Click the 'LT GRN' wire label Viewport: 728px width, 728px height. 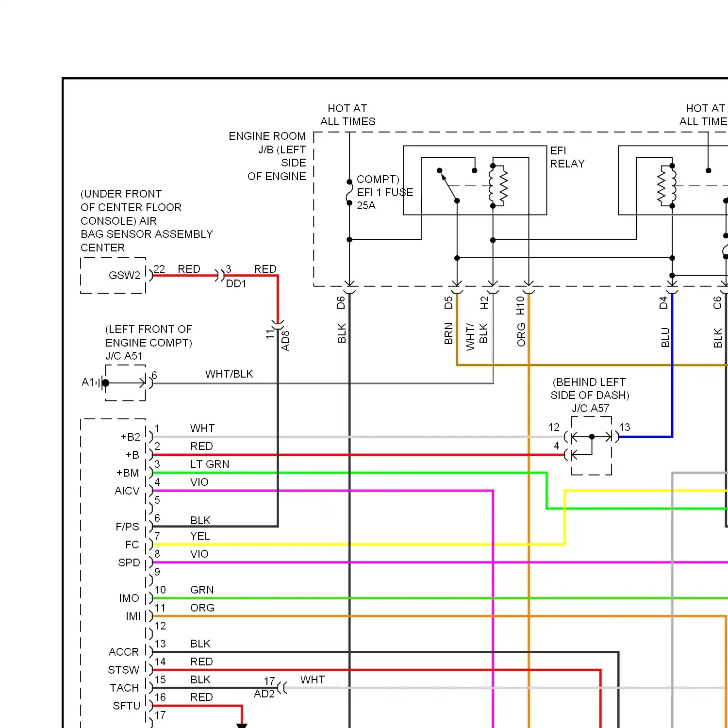(210, 464)
